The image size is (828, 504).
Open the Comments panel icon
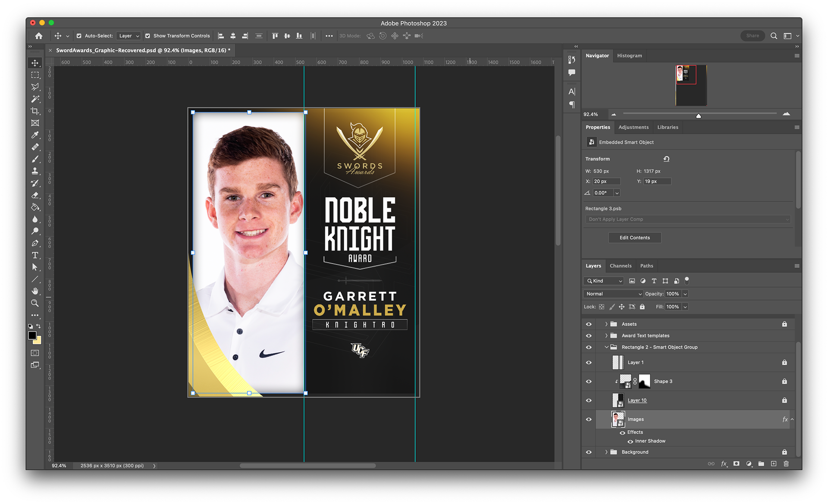click(x=572, y=72)
